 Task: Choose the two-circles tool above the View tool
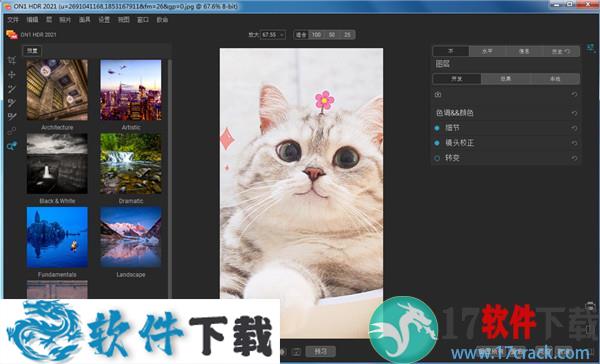click(12, 131)
